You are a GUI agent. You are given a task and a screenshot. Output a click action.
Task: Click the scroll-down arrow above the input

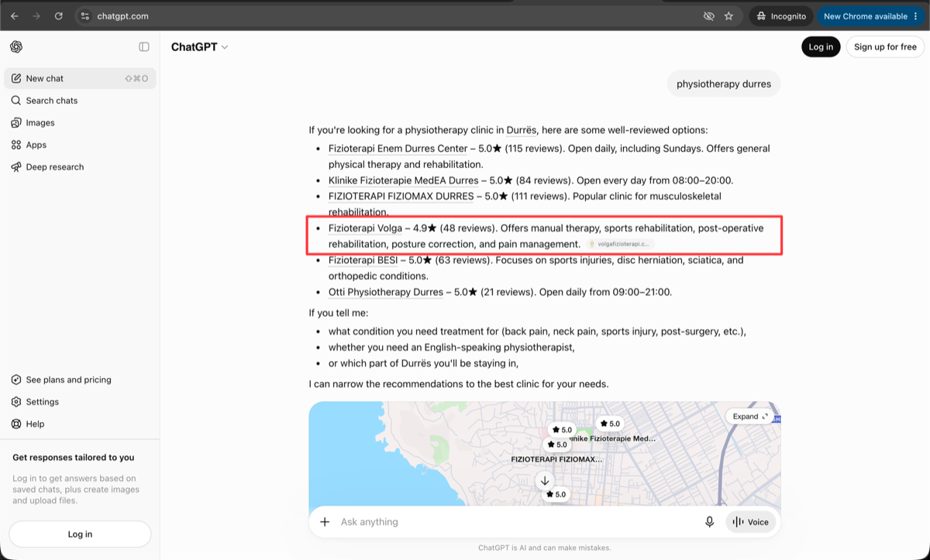point(545,481)
